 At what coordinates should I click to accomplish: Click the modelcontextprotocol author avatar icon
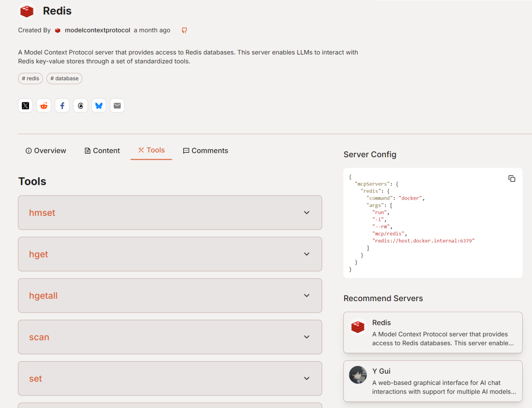[x=58, y=30]
